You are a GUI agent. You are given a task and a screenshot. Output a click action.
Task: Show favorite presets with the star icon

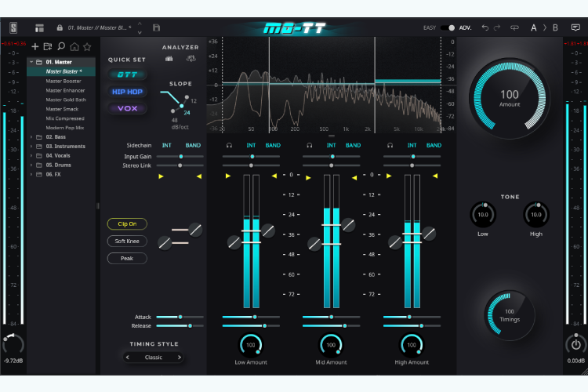pyautogui.click(x=87, y=46)
